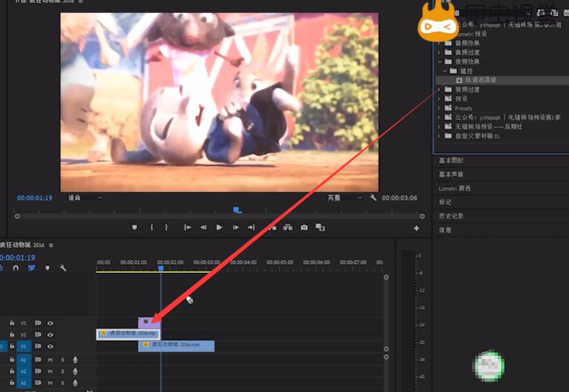Screen dimensions: 569x392
Task: Toggle the lock on track V2
Action: click(12, 334)
